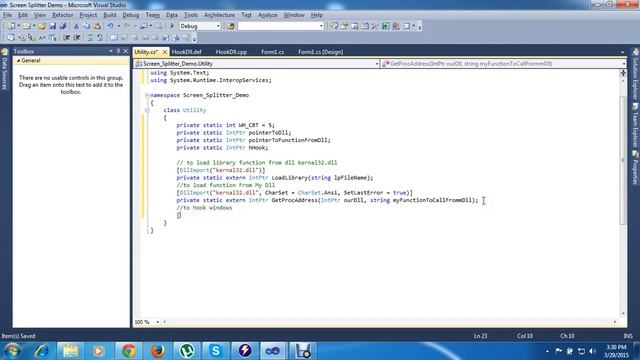This screenshot has height=360, width=640.
Task: Open the Properties side tab
Action: pos(636,167)
